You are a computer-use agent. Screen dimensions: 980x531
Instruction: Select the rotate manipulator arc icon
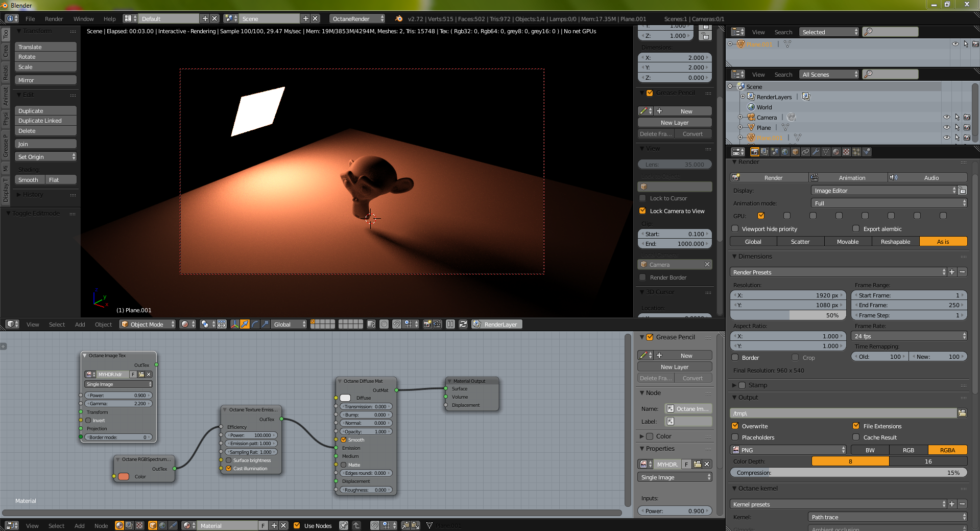click(x=255, y=324)
